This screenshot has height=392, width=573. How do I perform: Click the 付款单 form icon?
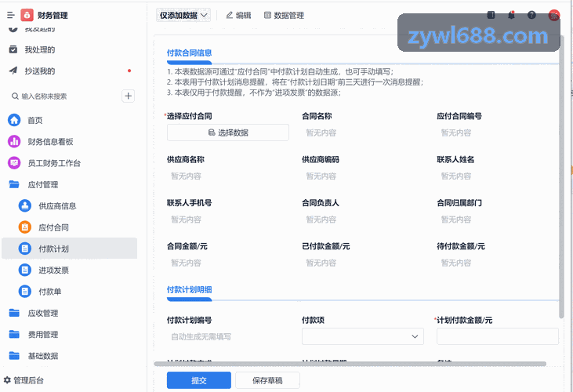click(x=25, y=292)
